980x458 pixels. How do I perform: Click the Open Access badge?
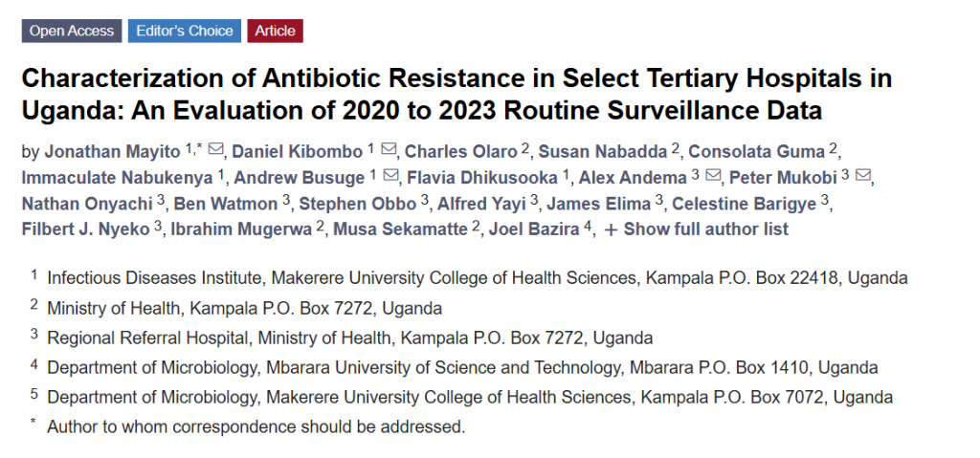72,31
